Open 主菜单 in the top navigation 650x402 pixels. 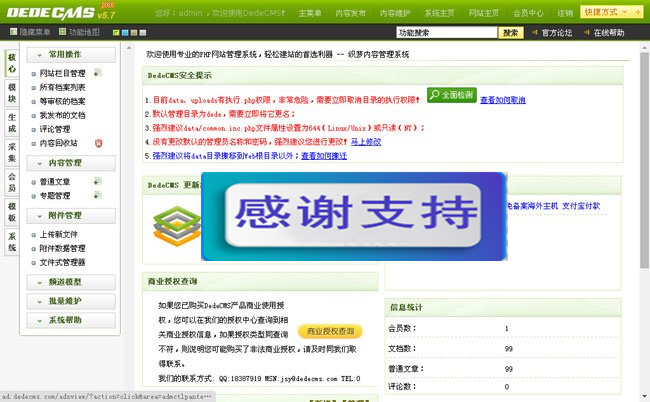click(x=310, y=13)
